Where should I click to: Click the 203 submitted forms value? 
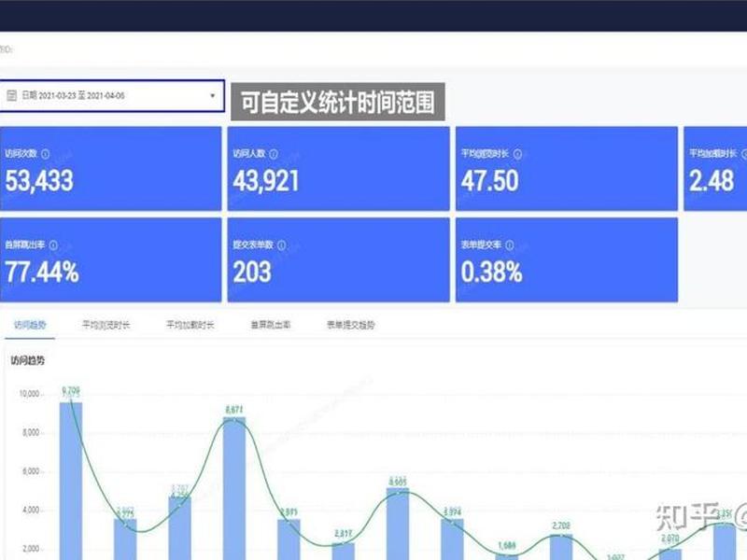(252, 273)
